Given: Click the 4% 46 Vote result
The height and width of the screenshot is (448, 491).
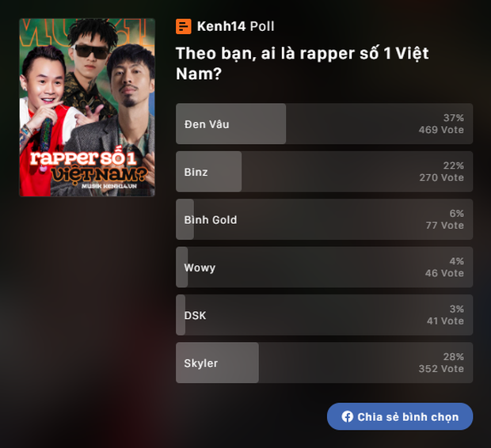Looking at the screenshot, I should click(x=444, y=267).
